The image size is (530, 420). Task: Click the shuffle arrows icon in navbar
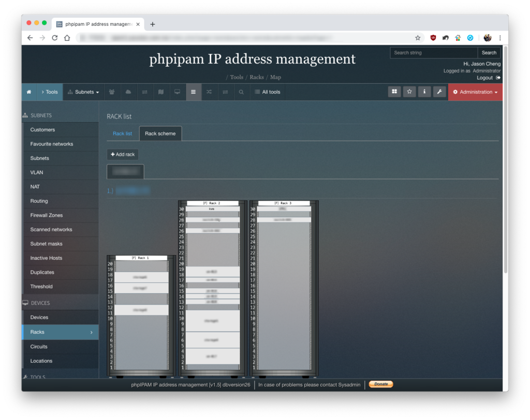pyautogui.click(x=209, y=92)
